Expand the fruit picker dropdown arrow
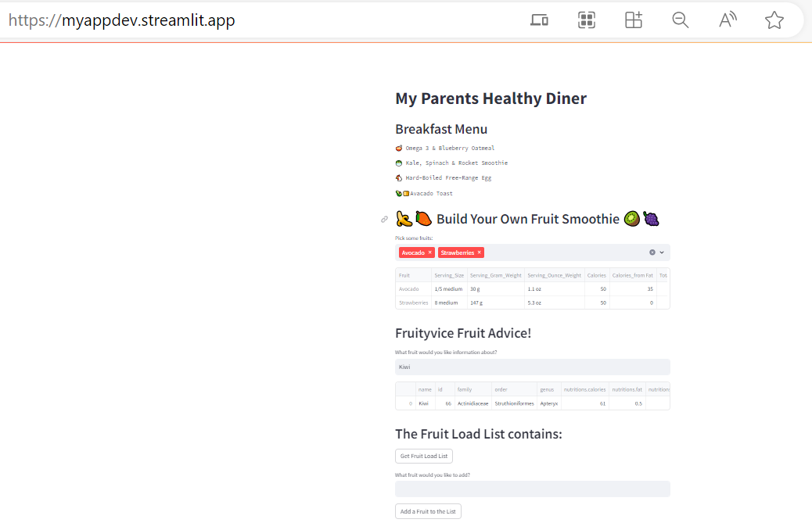 [x=662, y=252]
